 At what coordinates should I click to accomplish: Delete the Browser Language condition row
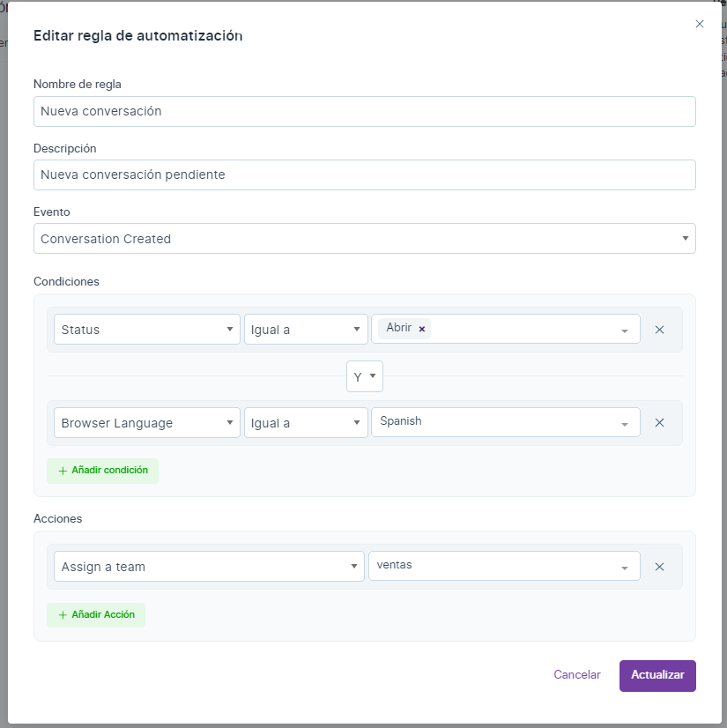(659, 423)
